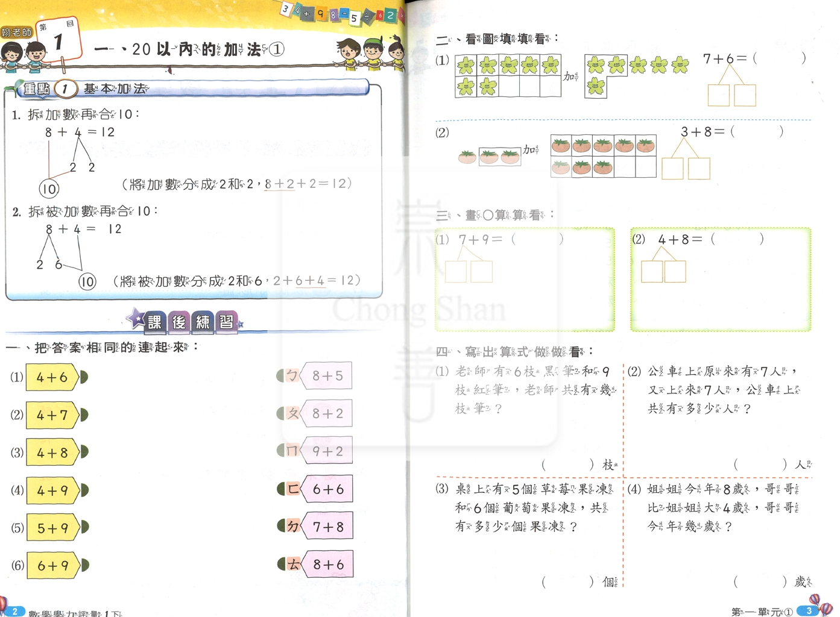Click the answer blank after 4+8=

tap(737, 239)
